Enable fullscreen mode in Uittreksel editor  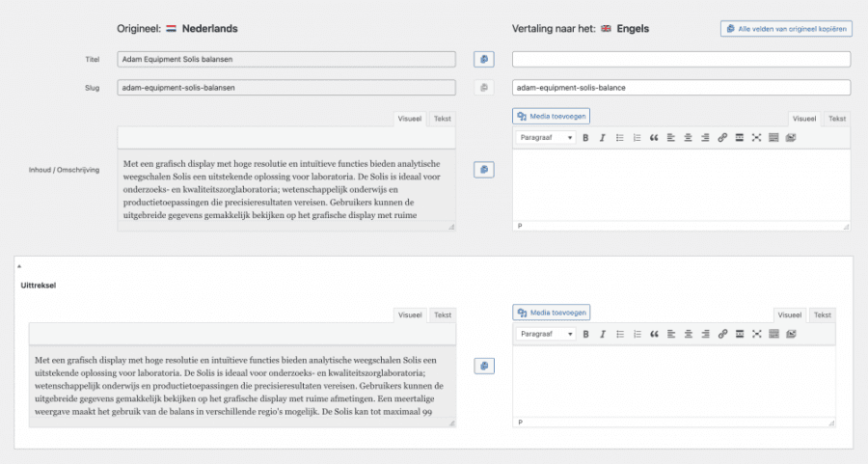757,334
